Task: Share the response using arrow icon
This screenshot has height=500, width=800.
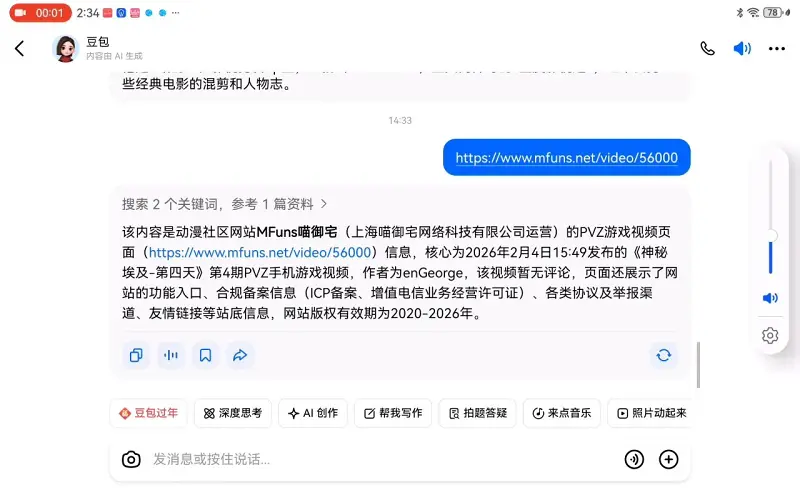Action: point(240,355)
